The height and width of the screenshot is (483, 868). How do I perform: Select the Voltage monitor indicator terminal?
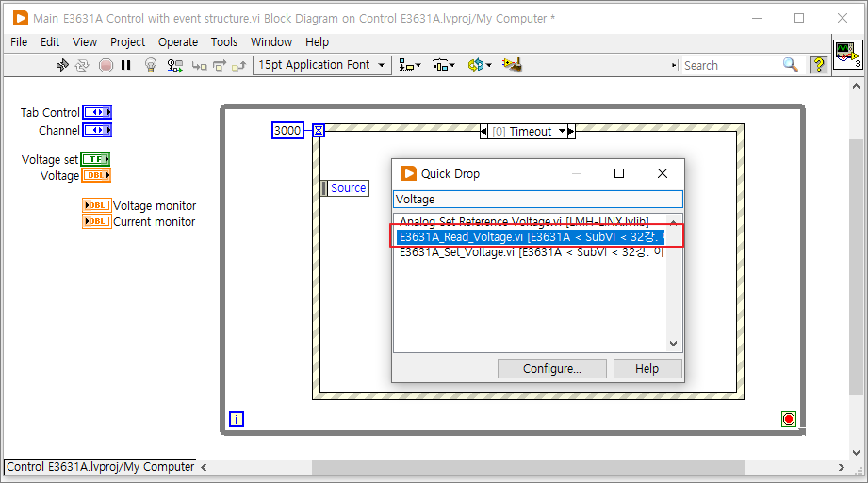tap(97, 205)
